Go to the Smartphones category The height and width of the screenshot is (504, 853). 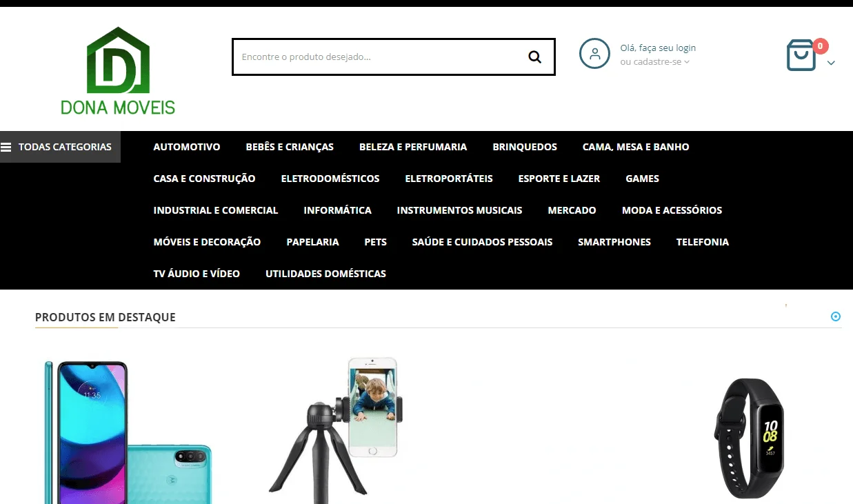click(x=614, y=242)
